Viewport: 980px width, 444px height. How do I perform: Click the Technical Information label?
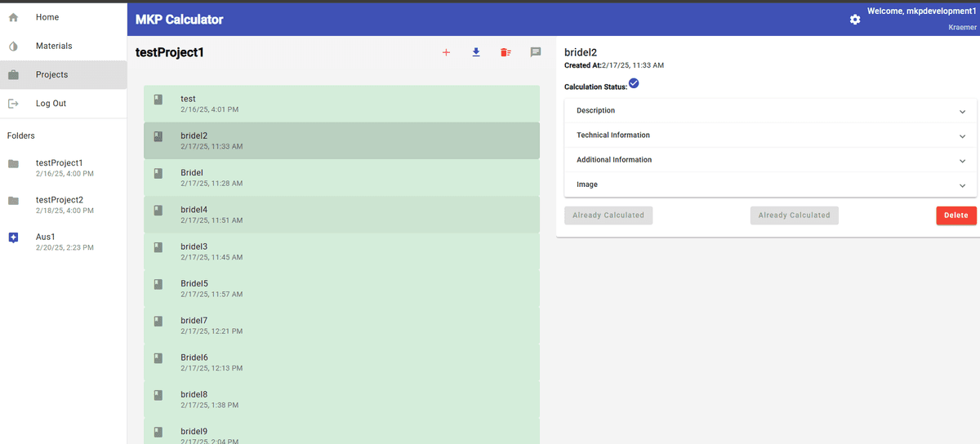point(613,135)
